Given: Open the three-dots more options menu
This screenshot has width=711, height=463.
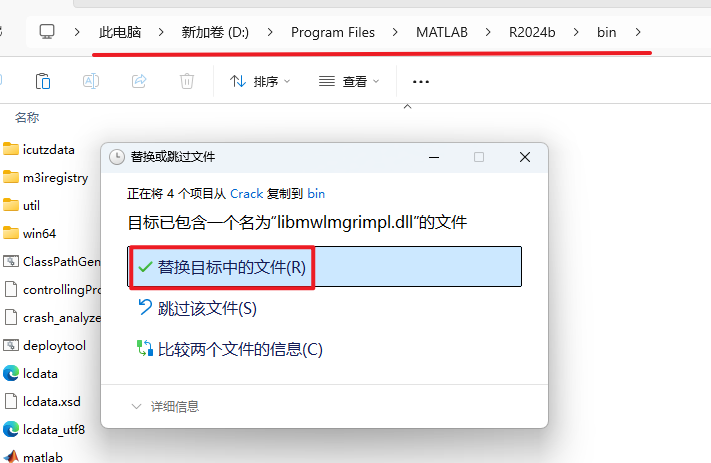Looking at the screenshot, I should click(x=420, y=81).
